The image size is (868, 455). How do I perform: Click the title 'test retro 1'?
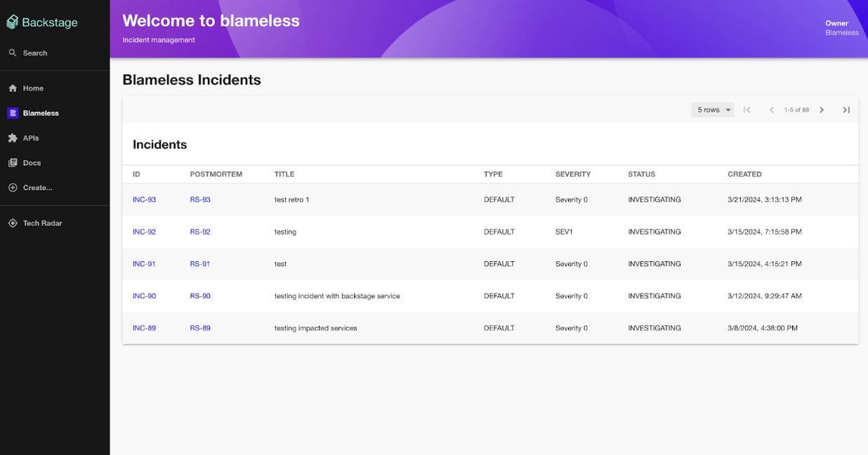(291, 199)
